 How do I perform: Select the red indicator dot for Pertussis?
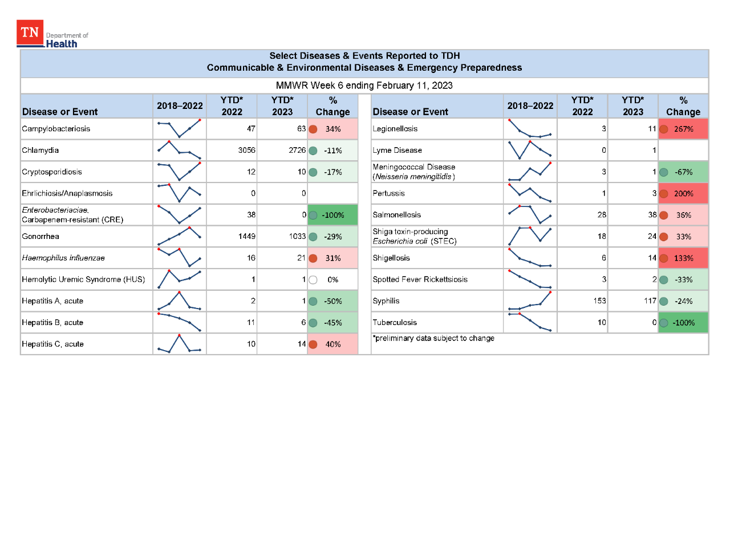(664, 194)
